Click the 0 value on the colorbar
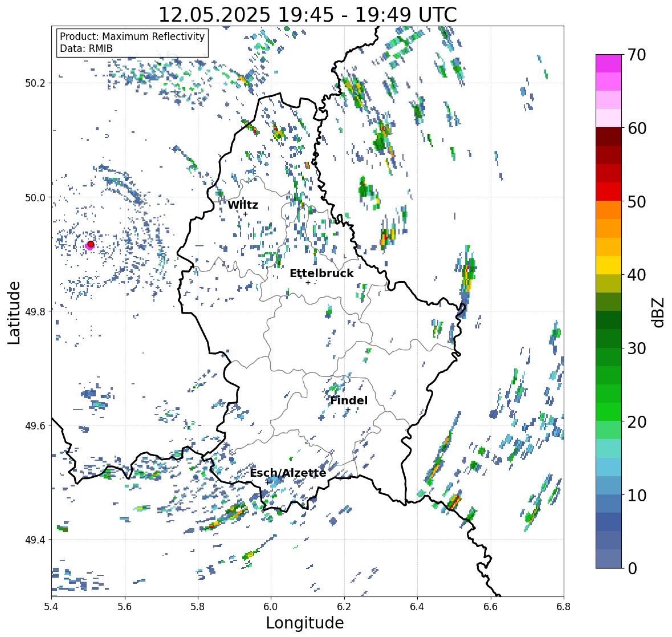672x637 pixels. [x=632, y=569]
